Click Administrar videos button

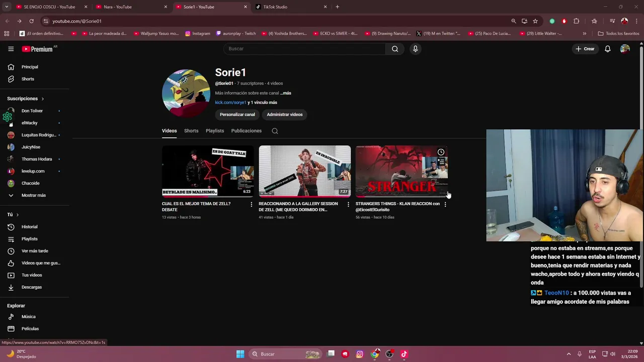285,115
